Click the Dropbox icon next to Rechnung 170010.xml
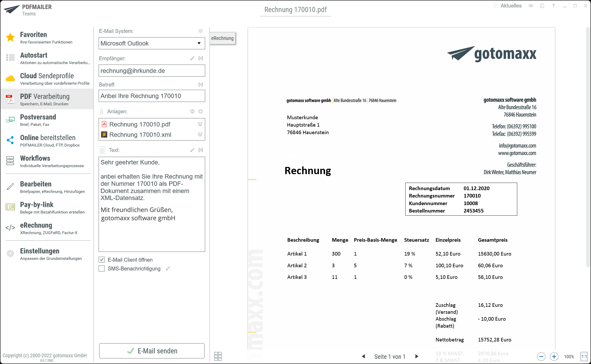 click(200, 134)
